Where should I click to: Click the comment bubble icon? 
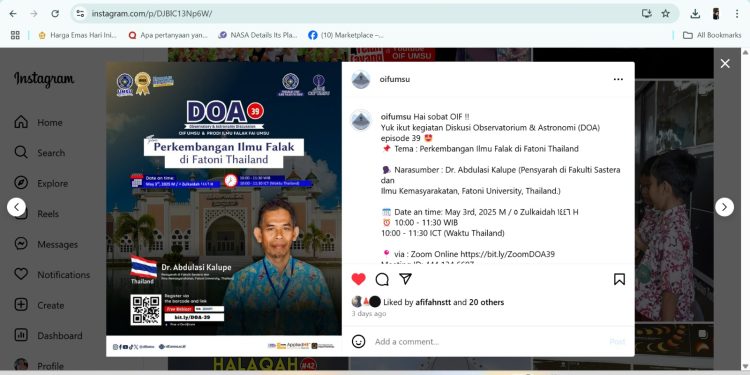click(x=382, y=279)
